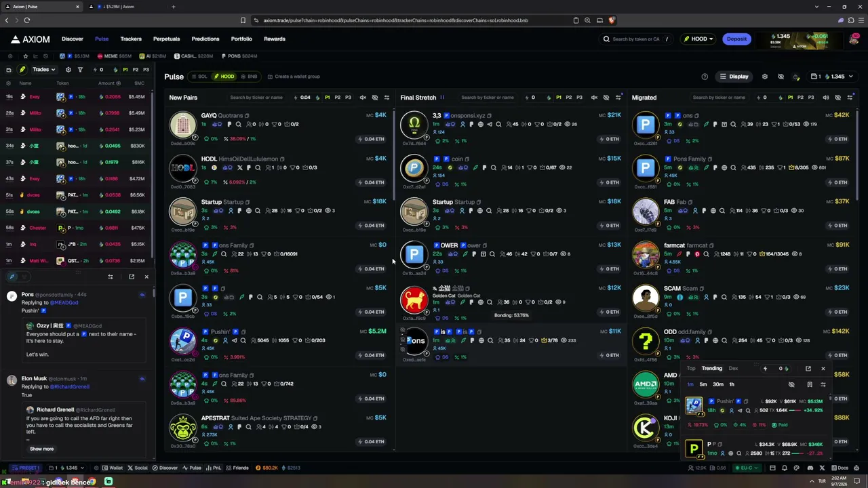Viewport: 868px width, 488px height.
Task: Expand the wallet 1.345 dropdown near Display
Action: coord(832,77)
